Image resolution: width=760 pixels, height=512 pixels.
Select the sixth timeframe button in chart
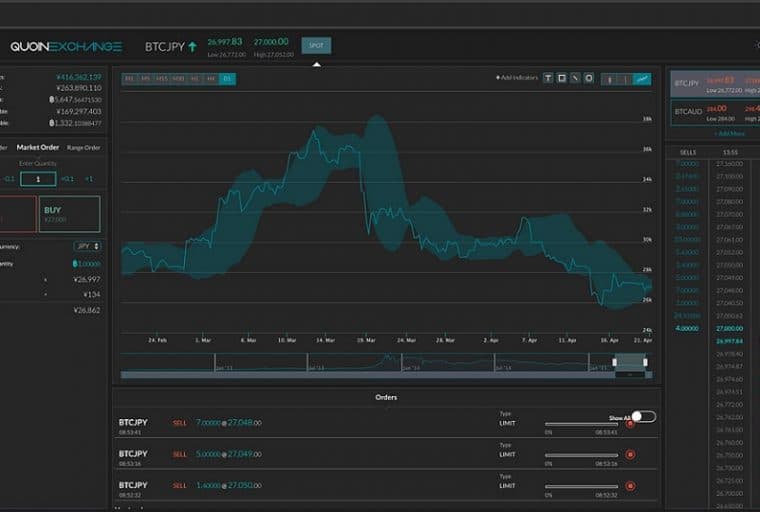coord(211,79)
